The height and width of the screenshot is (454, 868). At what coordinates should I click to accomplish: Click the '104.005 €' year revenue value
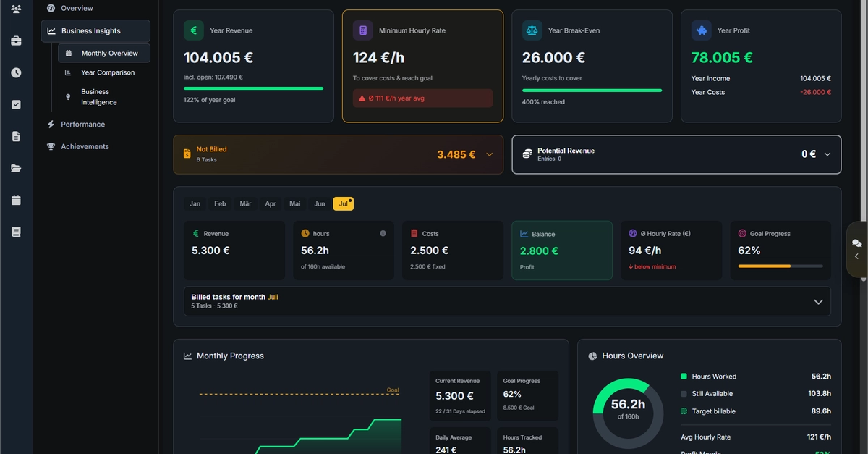pos(218,58)
